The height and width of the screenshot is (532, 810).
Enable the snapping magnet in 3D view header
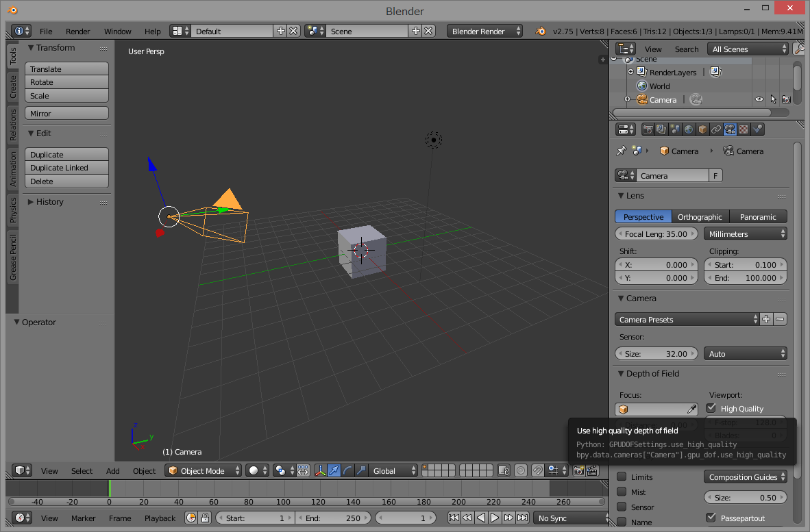tap(537, 471)
